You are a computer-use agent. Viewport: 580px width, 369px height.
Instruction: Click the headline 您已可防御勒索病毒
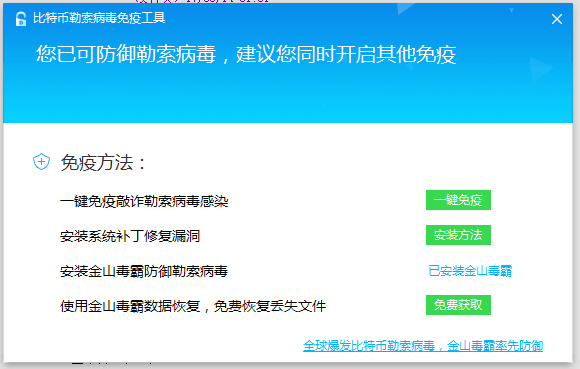(x=126, y=54)
